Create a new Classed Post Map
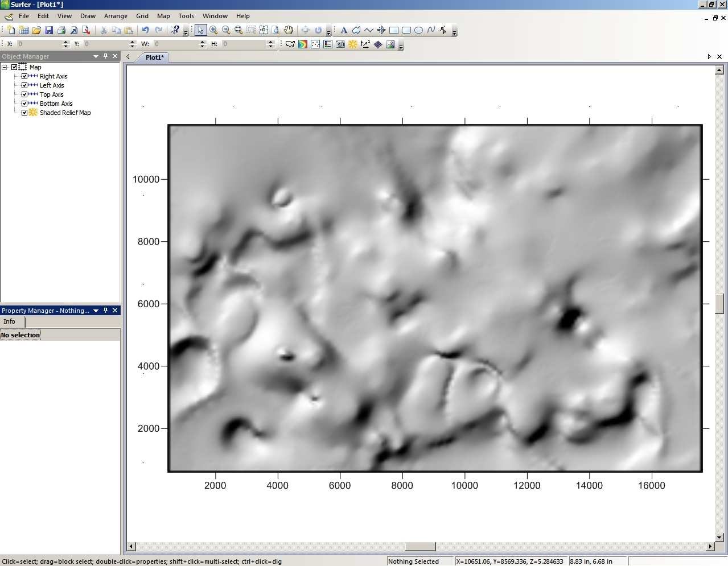This screenshot has height=566, width=728. tap(328, 44)
